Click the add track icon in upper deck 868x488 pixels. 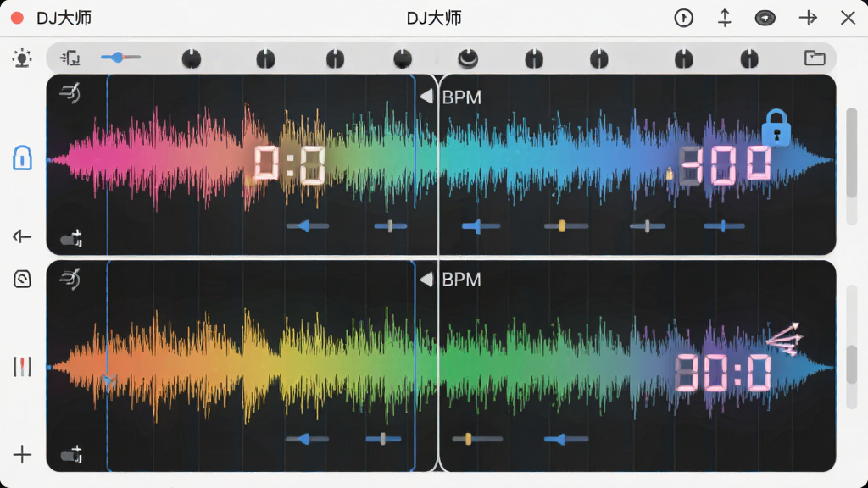71,238
